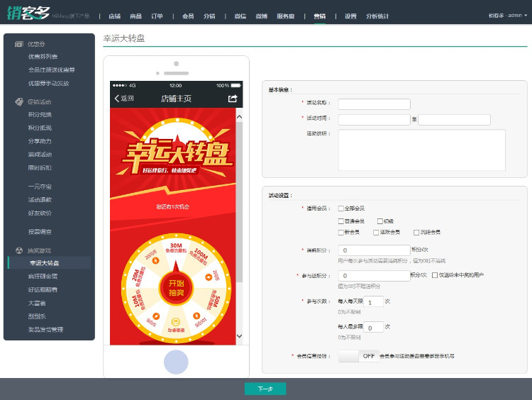
Task: Focus the 每人最多限 count field
Action: point(374,327)
